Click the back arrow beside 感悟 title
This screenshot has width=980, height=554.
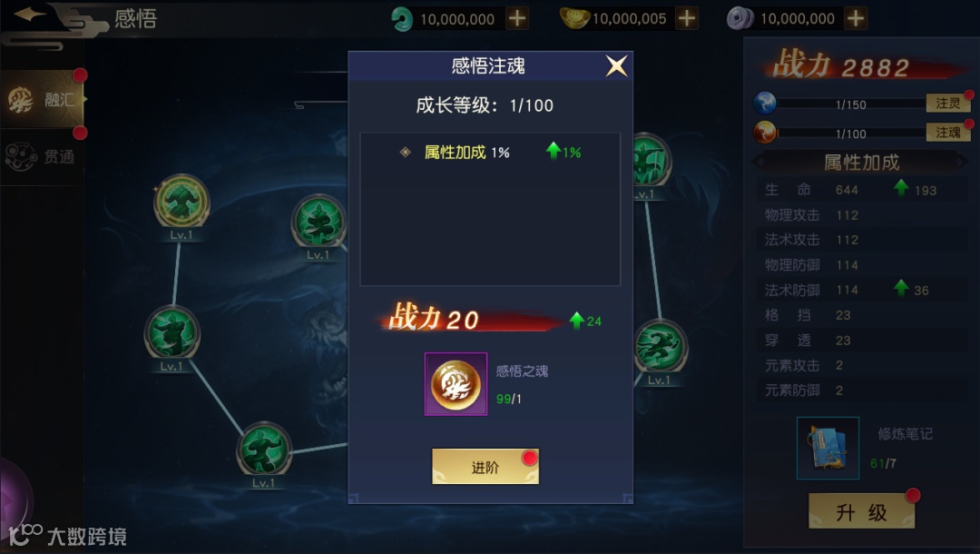tap(30, 15)
